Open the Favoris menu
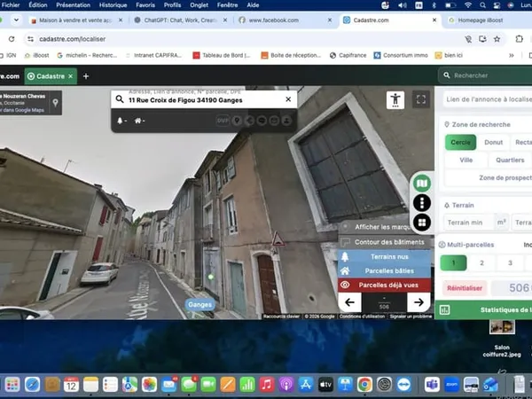Screen dimensions: 532x399 pos(145,5)
